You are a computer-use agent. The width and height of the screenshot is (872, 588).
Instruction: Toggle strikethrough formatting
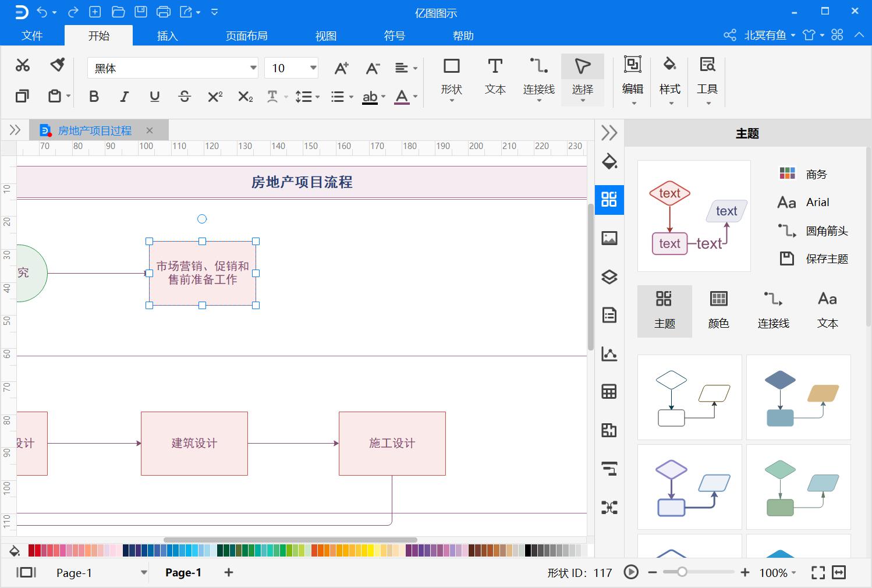(185, 97)
